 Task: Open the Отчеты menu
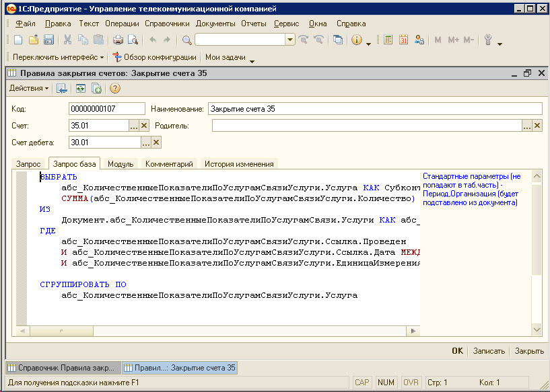point(253,24)
